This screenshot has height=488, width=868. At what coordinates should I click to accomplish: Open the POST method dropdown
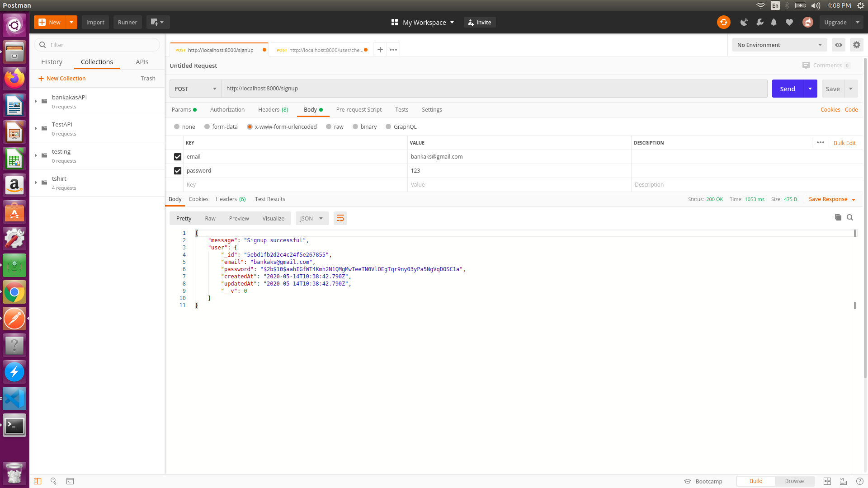[x=195, y=89]
